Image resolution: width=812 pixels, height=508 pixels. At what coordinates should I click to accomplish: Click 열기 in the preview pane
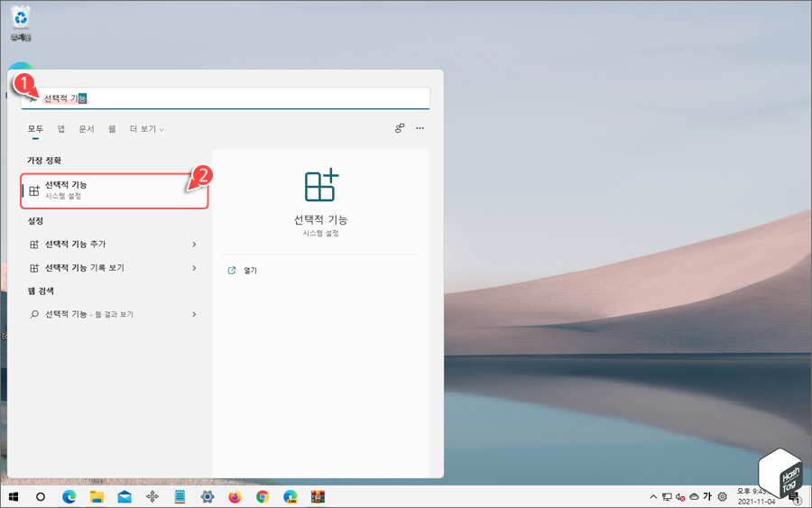(x=250, y=271)
